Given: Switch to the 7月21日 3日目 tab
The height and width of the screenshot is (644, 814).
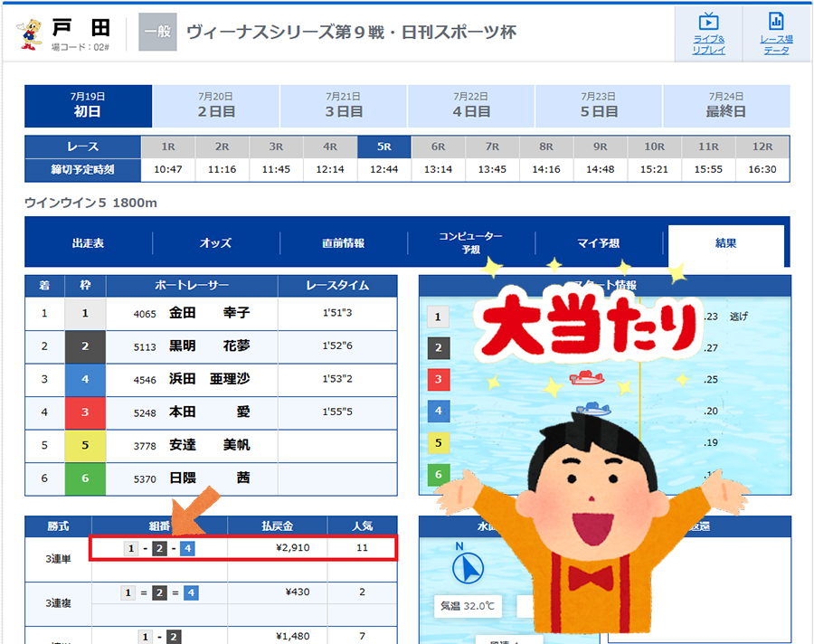Looking at the screenshot, I should 344,106.
